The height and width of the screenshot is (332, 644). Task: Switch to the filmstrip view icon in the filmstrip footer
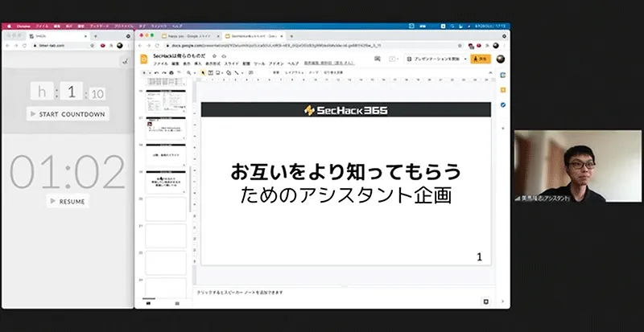coord(148,303)
